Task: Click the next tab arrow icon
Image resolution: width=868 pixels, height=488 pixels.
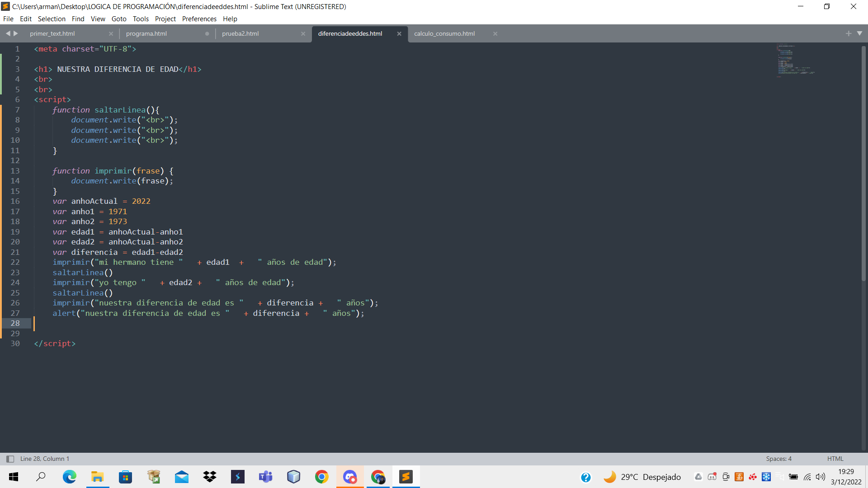Action: pos(16,33)
